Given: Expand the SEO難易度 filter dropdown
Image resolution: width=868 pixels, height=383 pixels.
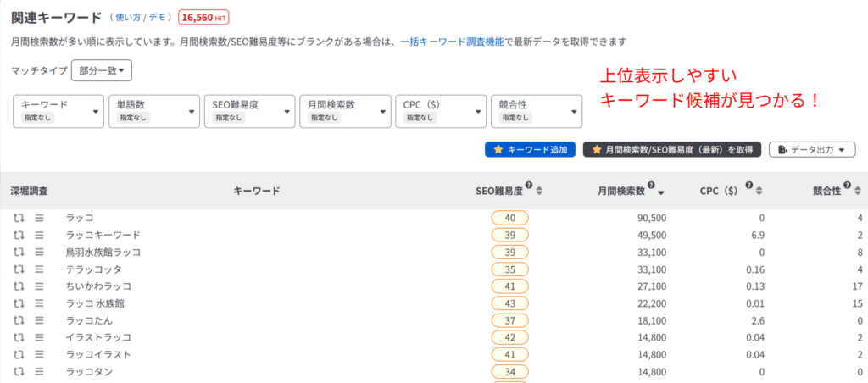Looking at the screenshot, I should [249, 111].
